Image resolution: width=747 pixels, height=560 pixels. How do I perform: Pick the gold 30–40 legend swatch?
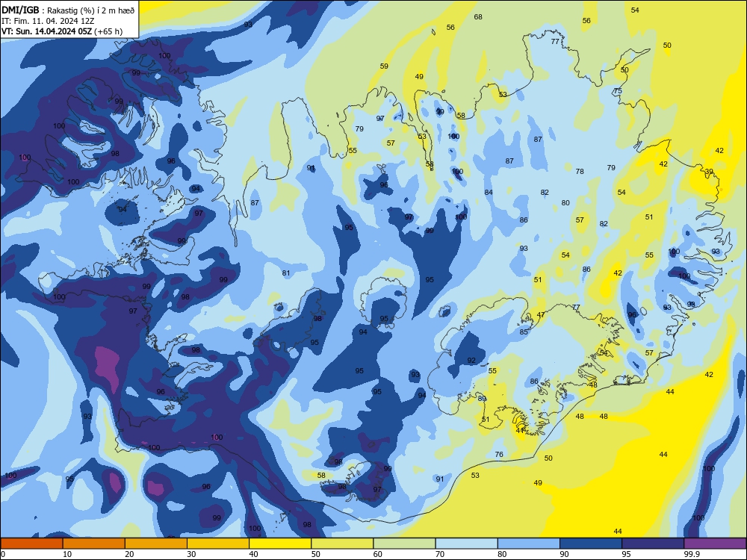click(x=218, y=544)
